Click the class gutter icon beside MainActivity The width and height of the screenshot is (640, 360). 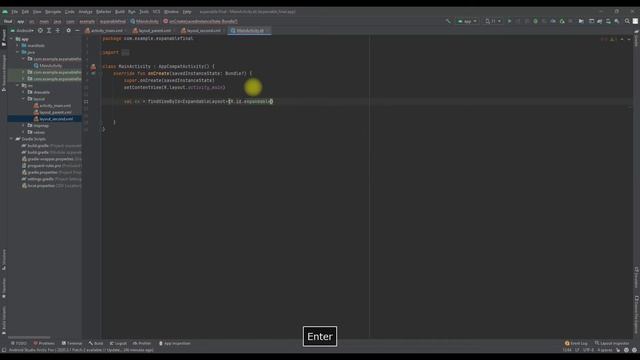tap(93, 67)
